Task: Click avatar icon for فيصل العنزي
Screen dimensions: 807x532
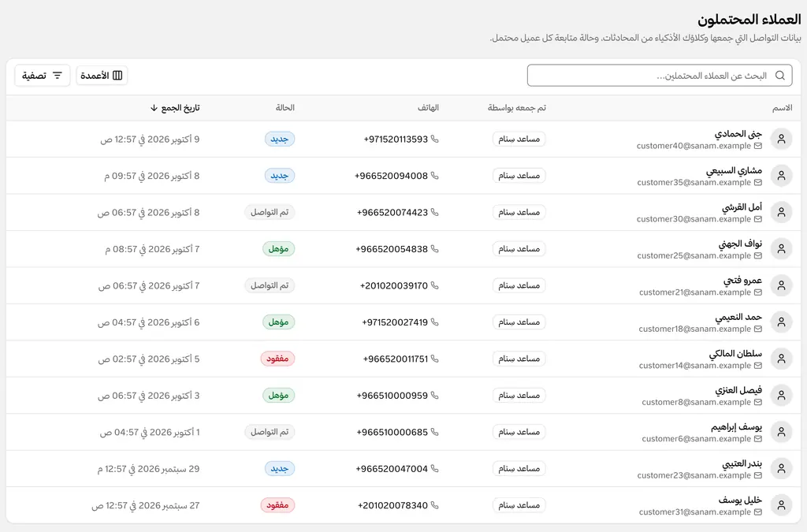Action: point(781,395)
